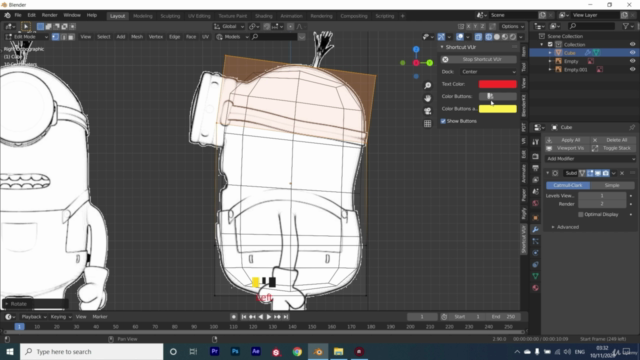640x360 pixels.
Task: Open red Text Color swatch
Action: coord(498,84)
